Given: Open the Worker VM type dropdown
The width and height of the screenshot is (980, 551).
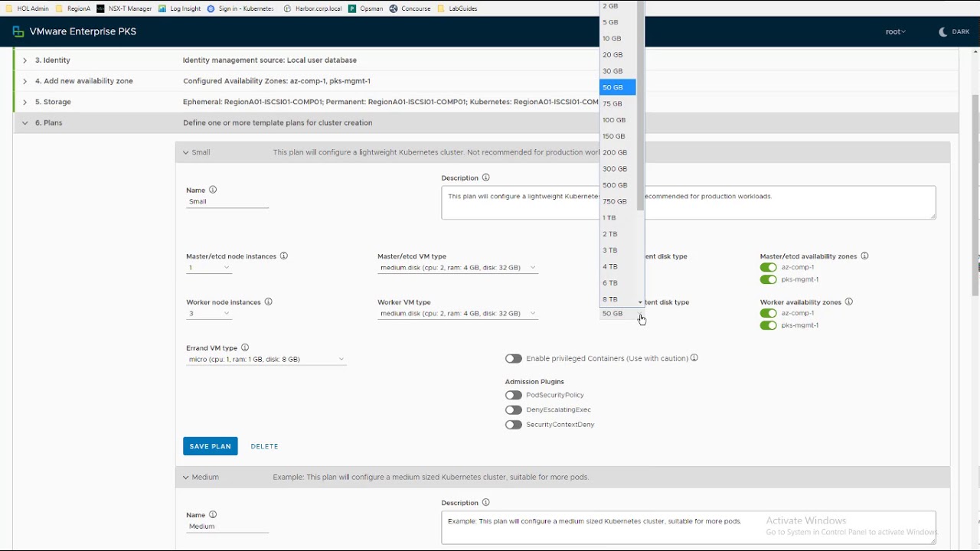Looking at the screenshot, I should pos(458,314).
